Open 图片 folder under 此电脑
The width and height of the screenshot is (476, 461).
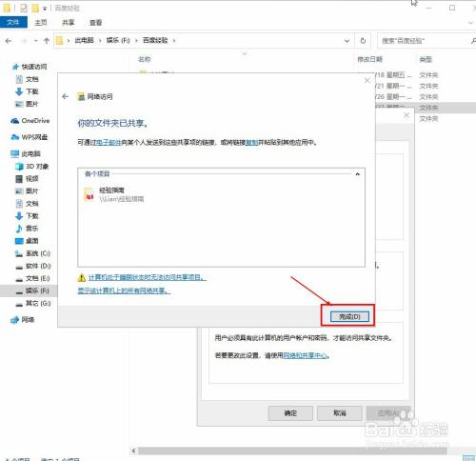[x=27, y=191]
